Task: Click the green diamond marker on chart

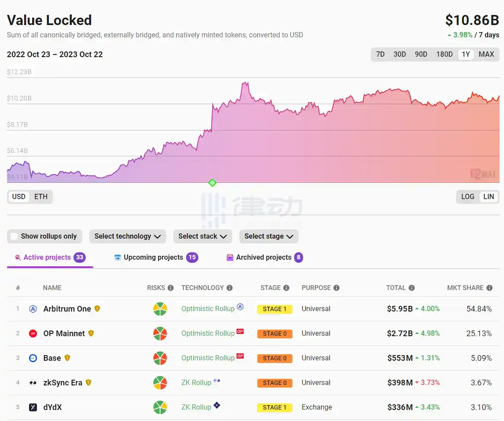Action: (212, 183)
